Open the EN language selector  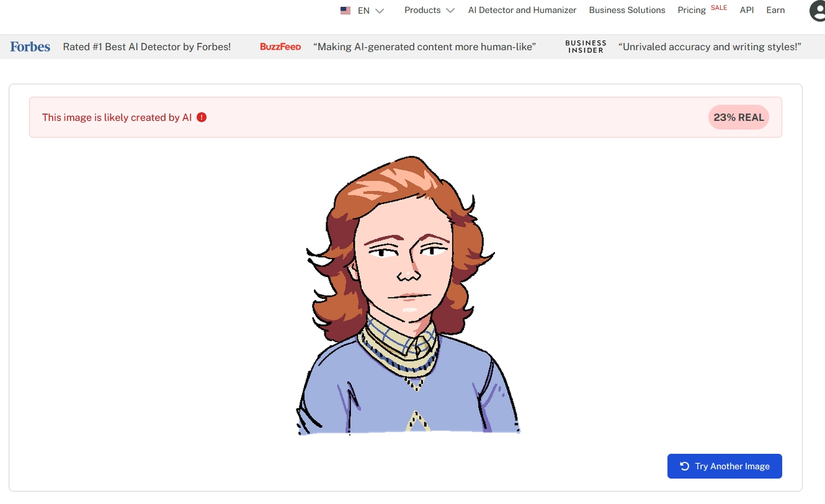(x=363, y=11)
